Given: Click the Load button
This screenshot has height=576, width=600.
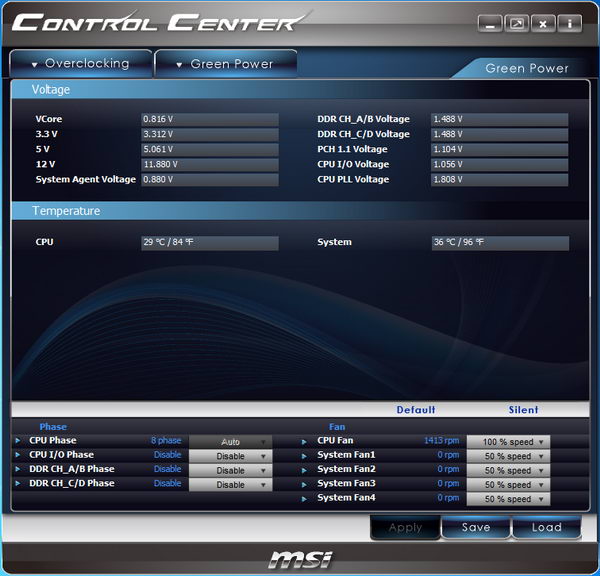Looking at the screenshot, I should tap(546, 527).
